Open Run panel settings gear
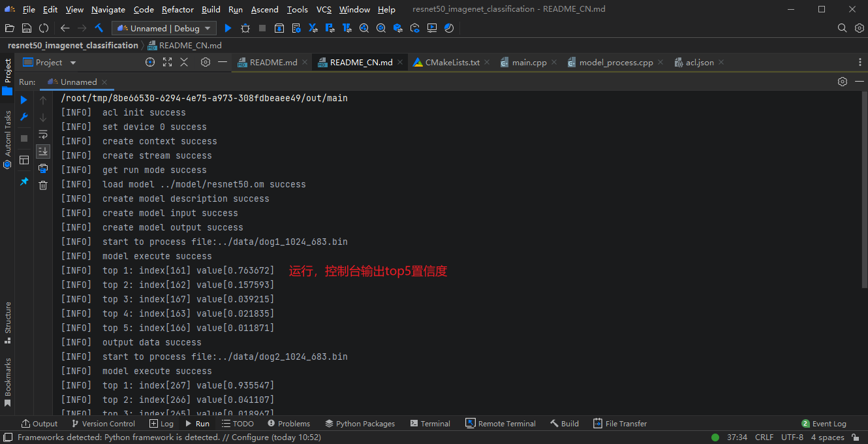This screenshot has width=868, height=444. pyautogui.click(x=843, y=82)
